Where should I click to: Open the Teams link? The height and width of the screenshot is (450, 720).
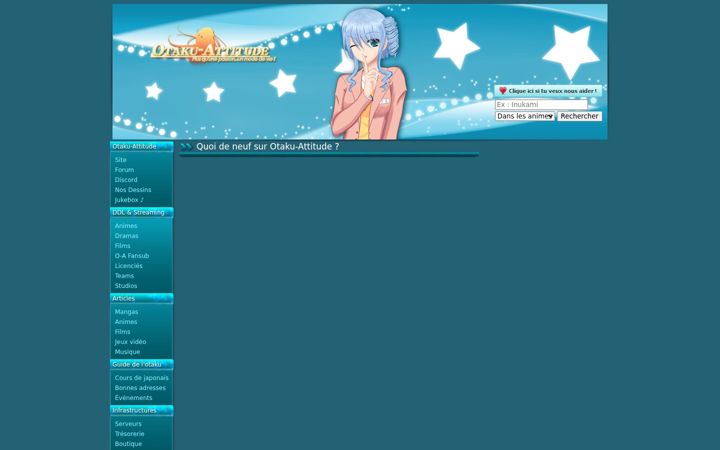[124, 276]
